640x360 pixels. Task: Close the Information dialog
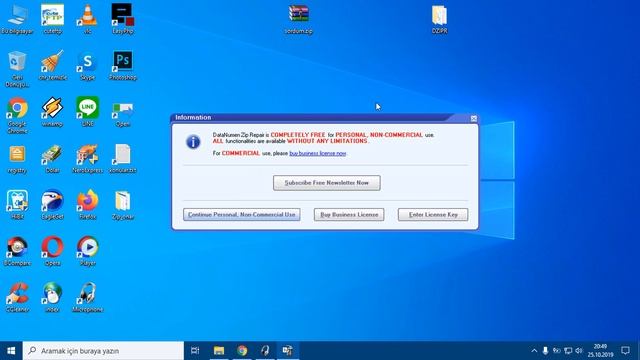pos(473,118)
